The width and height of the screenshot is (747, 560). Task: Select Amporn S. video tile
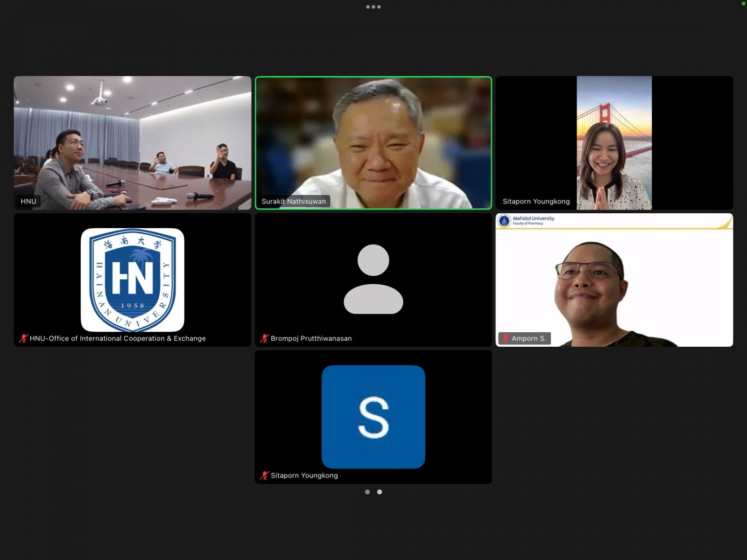[614, 280]
